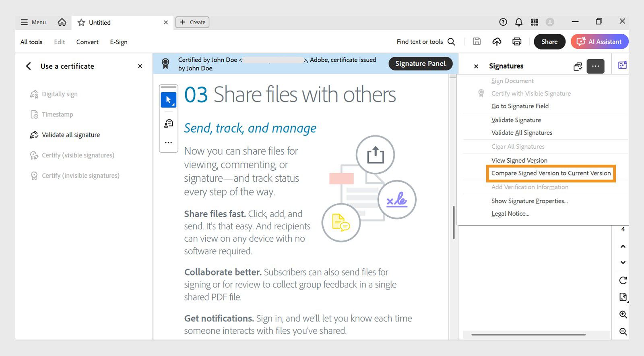This screenshot has width=644, height=356.
Task: Click Find text or tools search field
Action: 425,41
